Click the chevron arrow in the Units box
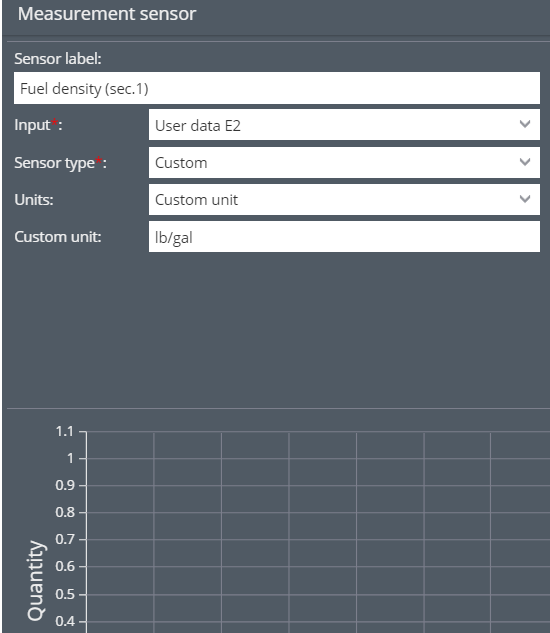Image resolution: width=550 pixels, height=633 pixels. click(x=525, y=199)
